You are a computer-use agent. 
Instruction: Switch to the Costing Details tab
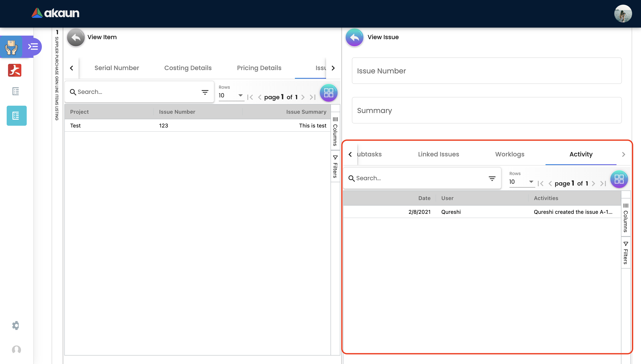click(x=188, y=68)
